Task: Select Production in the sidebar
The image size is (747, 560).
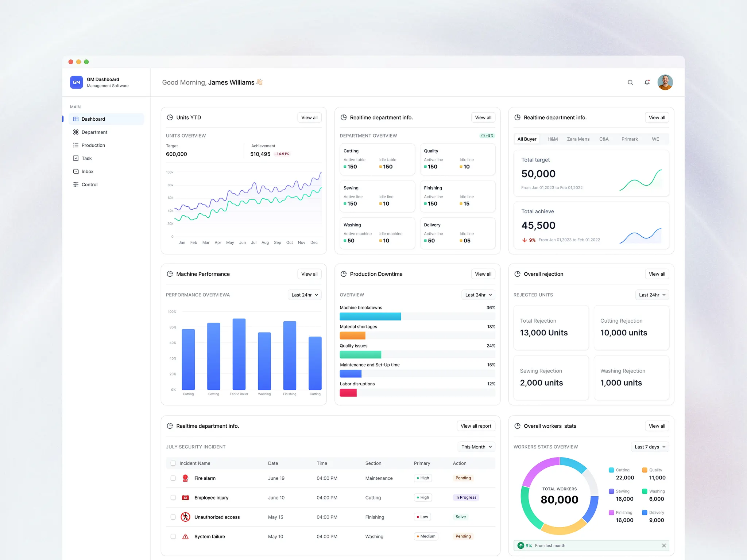Action: pos(93,145)
